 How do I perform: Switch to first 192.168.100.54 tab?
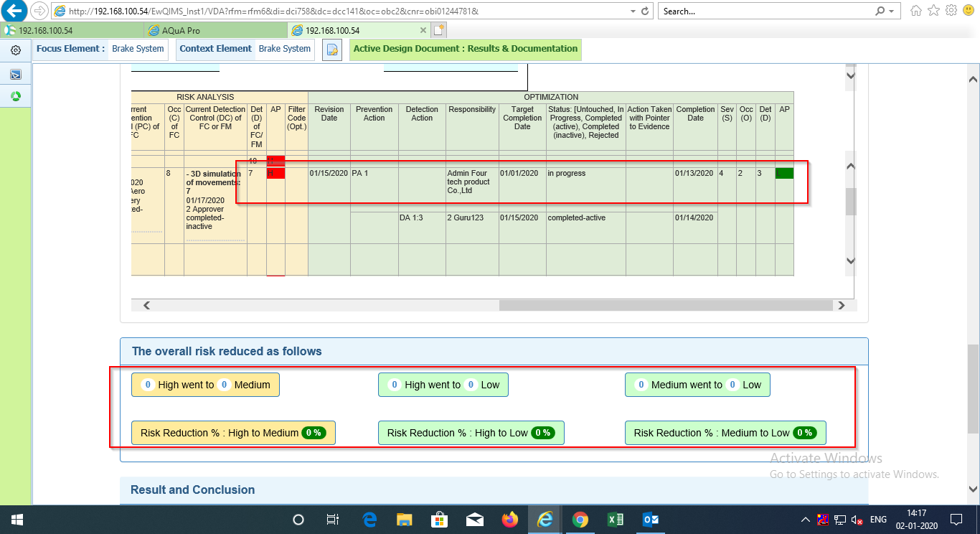[x=72, y=31]
